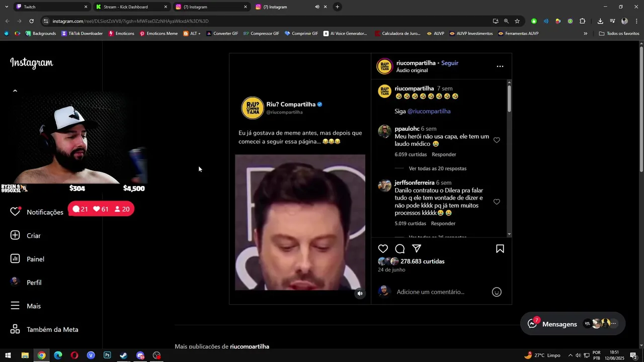The height and width of the screenshot is (362, 644).
Task: Click the 'Adicione um comentário...' field
Action: pos(430,292)
